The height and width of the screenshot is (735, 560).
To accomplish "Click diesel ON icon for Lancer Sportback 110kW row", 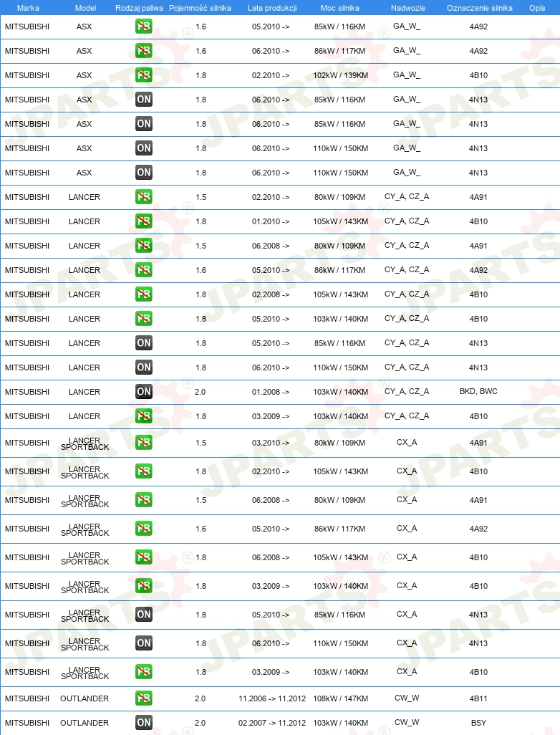I will (143, 643).
